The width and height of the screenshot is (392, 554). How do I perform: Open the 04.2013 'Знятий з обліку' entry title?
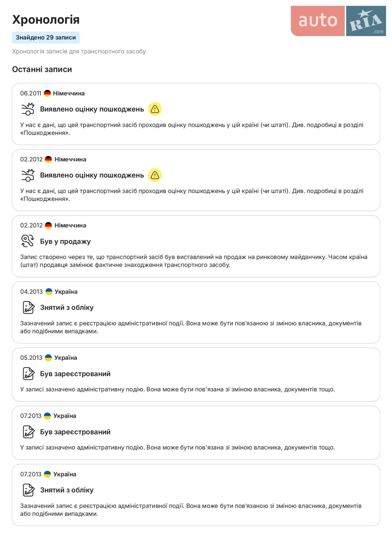coord(67,308)
